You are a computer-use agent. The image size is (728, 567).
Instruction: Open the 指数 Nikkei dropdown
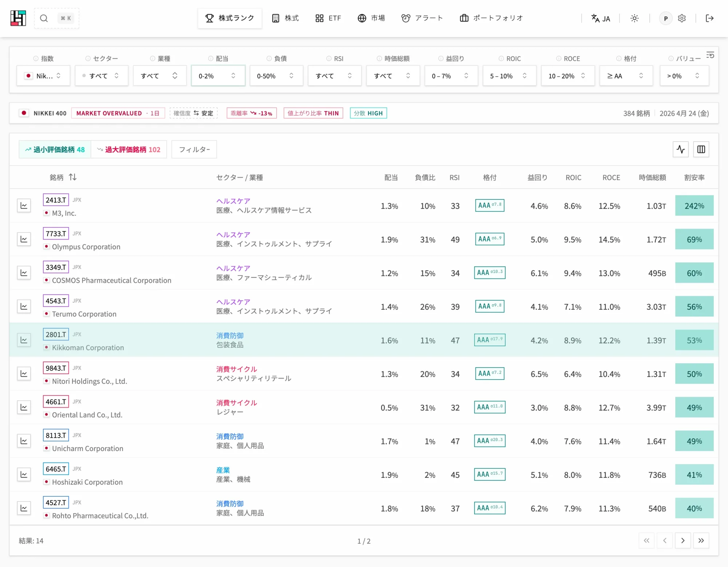click(x=43, y=76)
